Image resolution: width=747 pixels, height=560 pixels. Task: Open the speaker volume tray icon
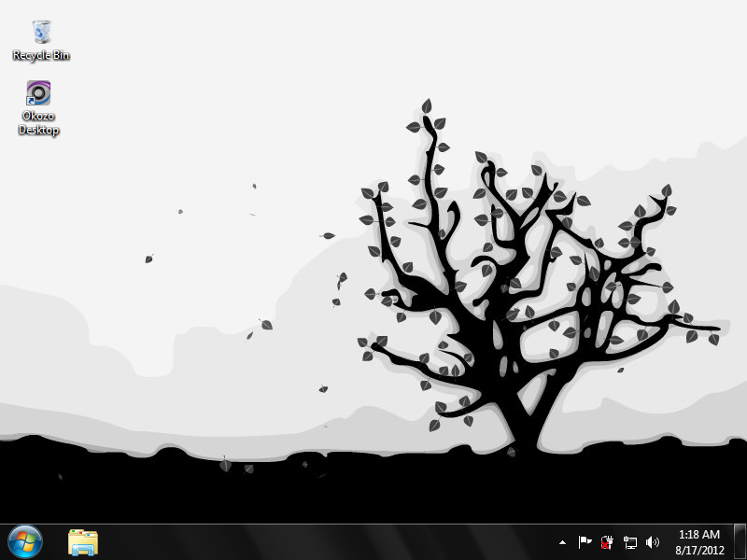(x=652, y=542)
